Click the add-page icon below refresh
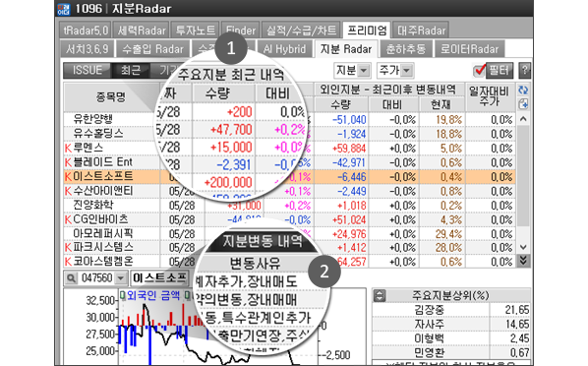 pyautogui.click(x=523, y=104)
